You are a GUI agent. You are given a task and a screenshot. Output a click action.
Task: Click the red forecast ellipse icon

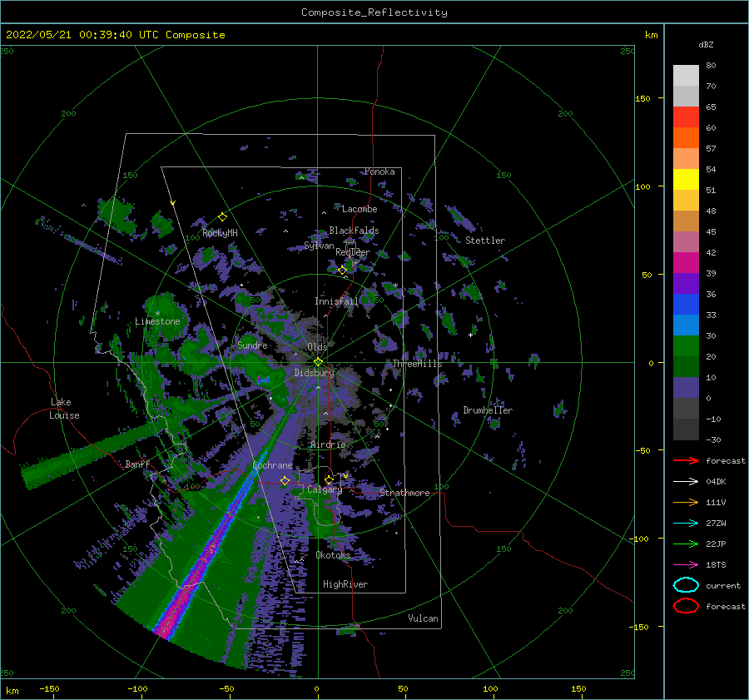[686, 606]
